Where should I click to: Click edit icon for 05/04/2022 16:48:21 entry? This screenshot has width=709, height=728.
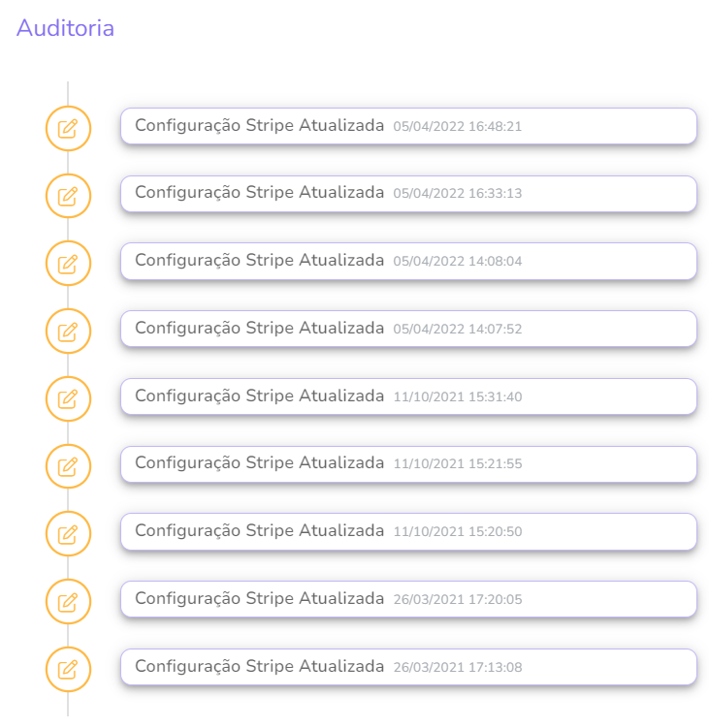click(68, 129)
